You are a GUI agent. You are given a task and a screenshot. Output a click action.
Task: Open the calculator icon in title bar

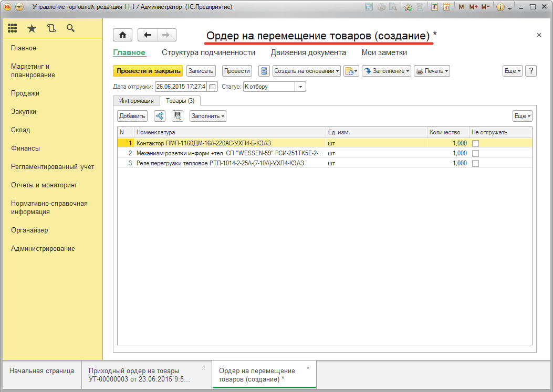tap(434, 7)
